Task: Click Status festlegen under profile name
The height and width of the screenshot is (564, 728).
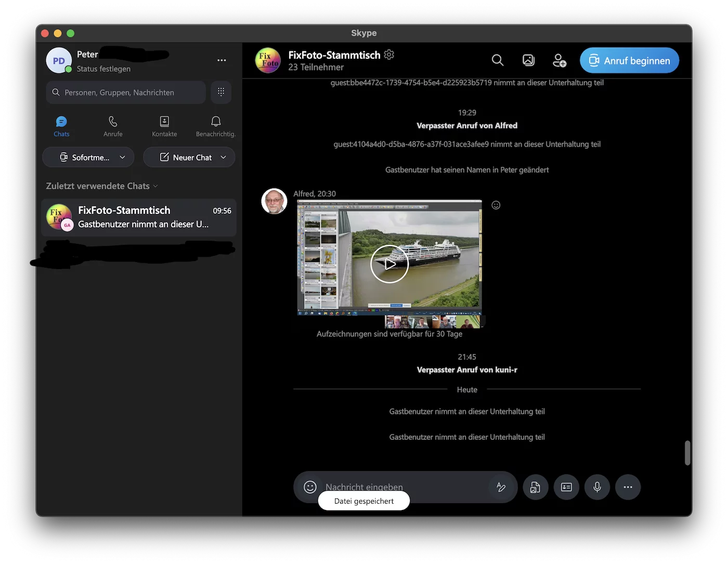Action: pos(103,69)
